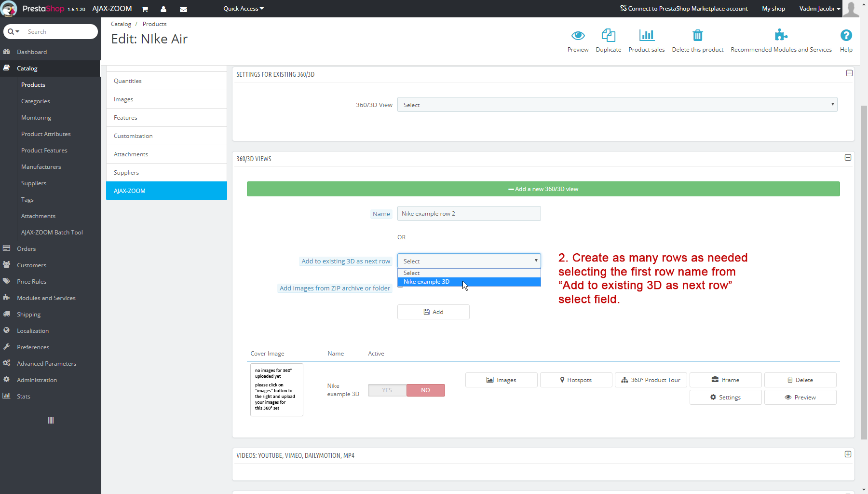Click the Add button
The image size is (868, 494).
(434, 312)
